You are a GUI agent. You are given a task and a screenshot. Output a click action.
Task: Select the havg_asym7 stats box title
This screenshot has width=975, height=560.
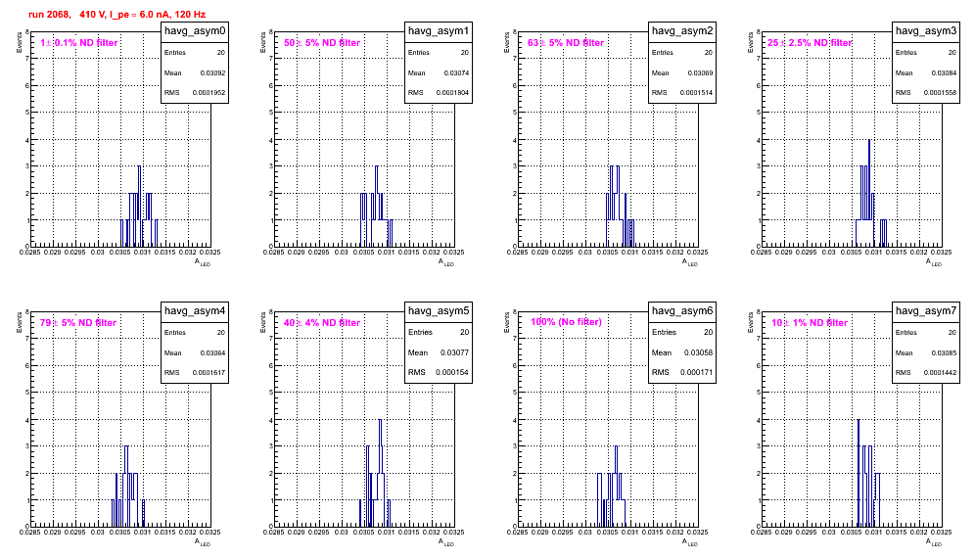pos(926,310)
